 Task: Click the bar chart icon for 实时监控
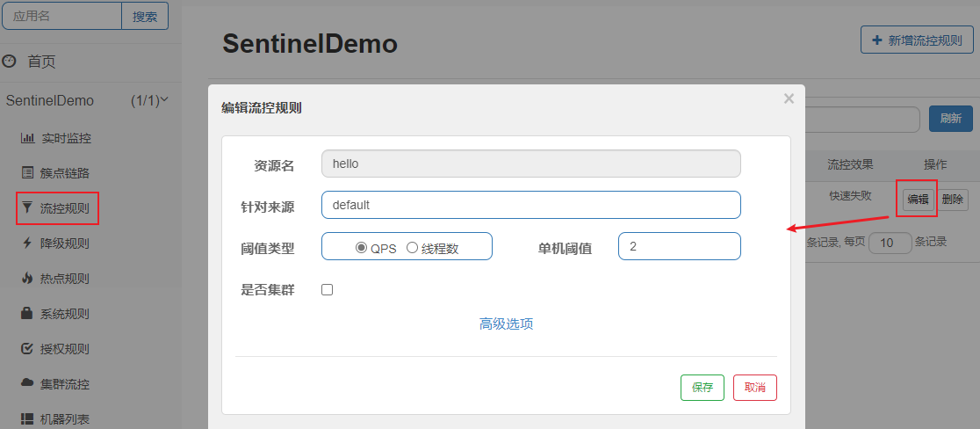28,138
